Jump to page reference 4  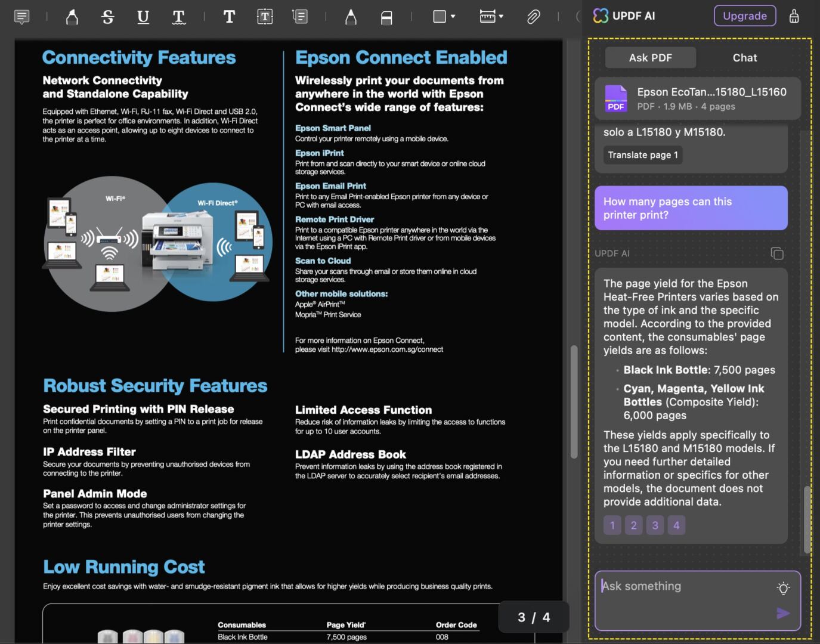676,525
